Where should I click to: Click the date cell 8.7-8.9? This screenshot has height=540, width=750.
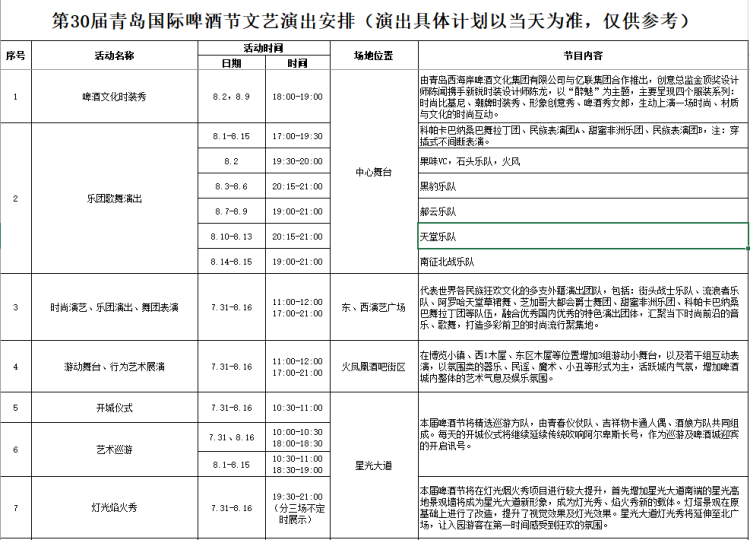232,211
